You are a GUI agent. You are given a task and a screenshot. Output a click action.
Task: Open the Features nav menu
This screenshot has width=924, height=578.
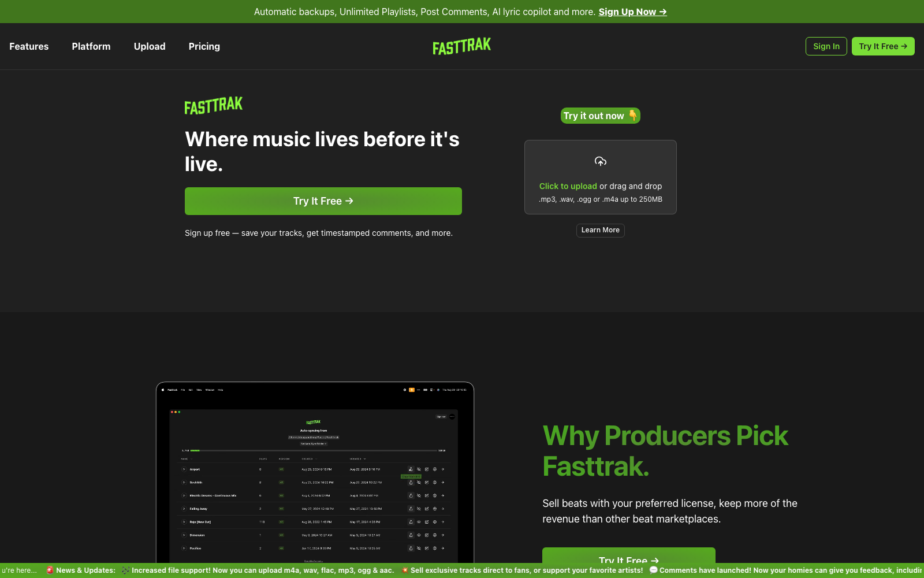pos(29,46)
